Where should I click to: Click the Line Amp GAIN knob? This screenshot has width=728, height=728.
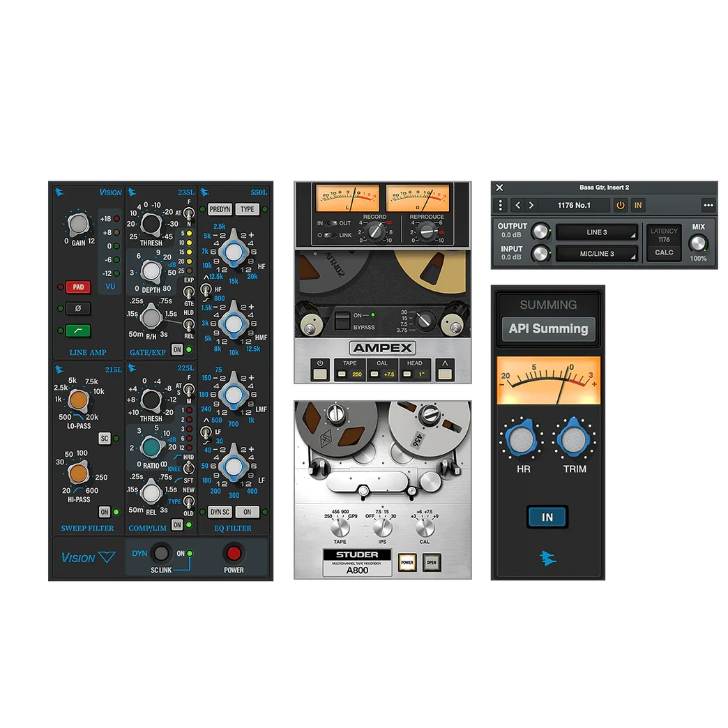[x=79, y=225]
